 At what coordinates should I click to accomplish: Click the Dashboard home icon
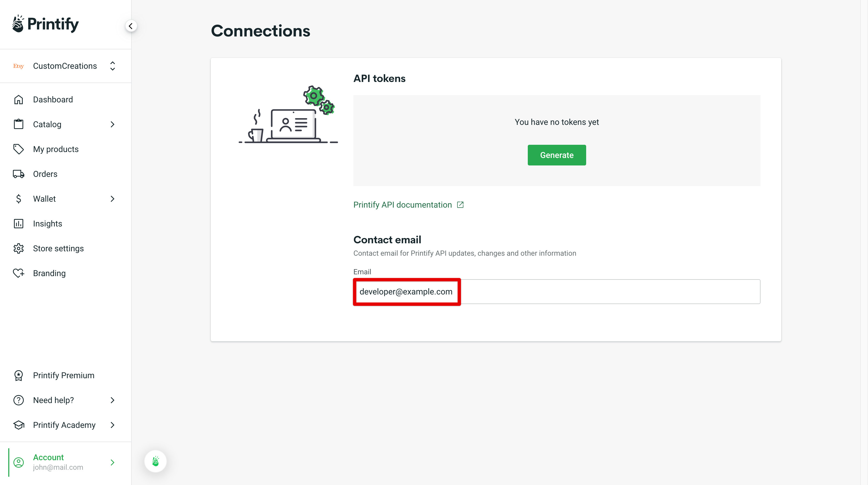coord(19,99)
